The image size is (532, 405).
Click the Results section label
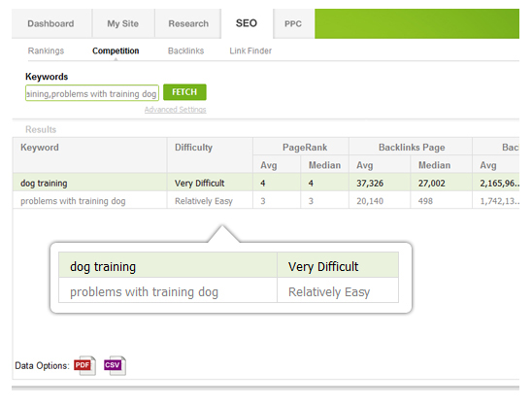(x=41, y=129)
